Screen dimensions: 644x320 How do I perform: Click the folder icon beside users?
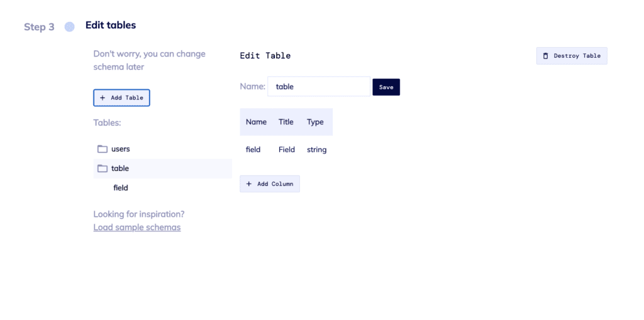pyautogui.click(x=103, y=149)
